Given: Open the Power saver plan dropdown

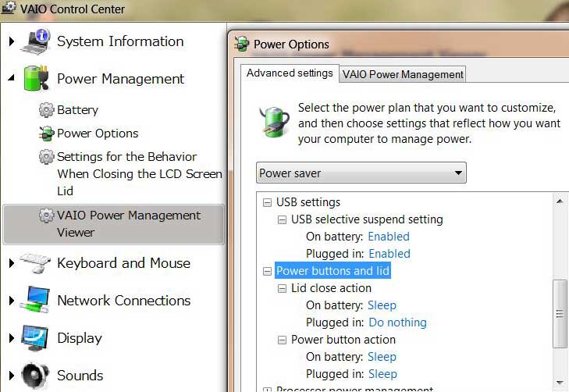Looking at the screenshot, I should click(361, 173).
